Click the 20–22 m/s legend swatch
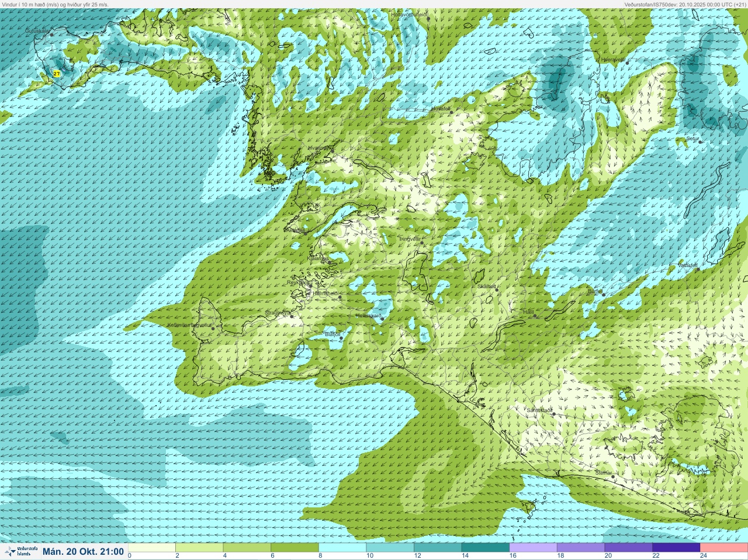Screen dimensions: 748x560 click(x=629, y=548)
